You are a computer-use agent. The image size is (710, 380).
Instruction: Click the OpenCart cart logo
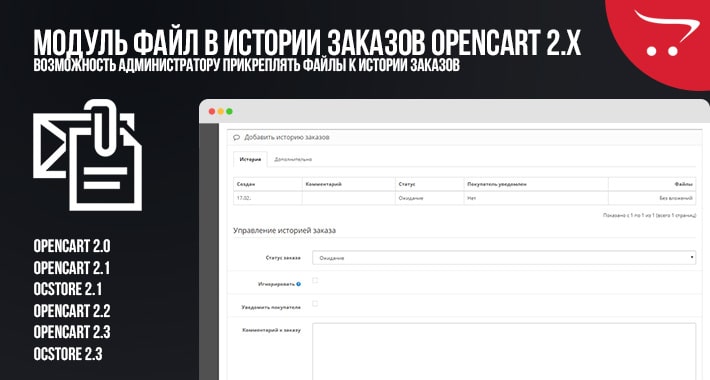(x=666, y=32)
